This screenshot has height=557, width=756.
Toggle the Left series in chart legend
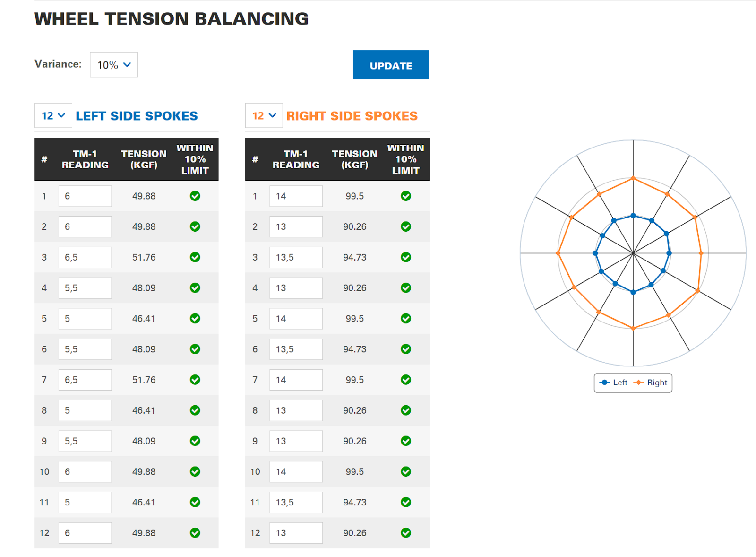(613, 383)
